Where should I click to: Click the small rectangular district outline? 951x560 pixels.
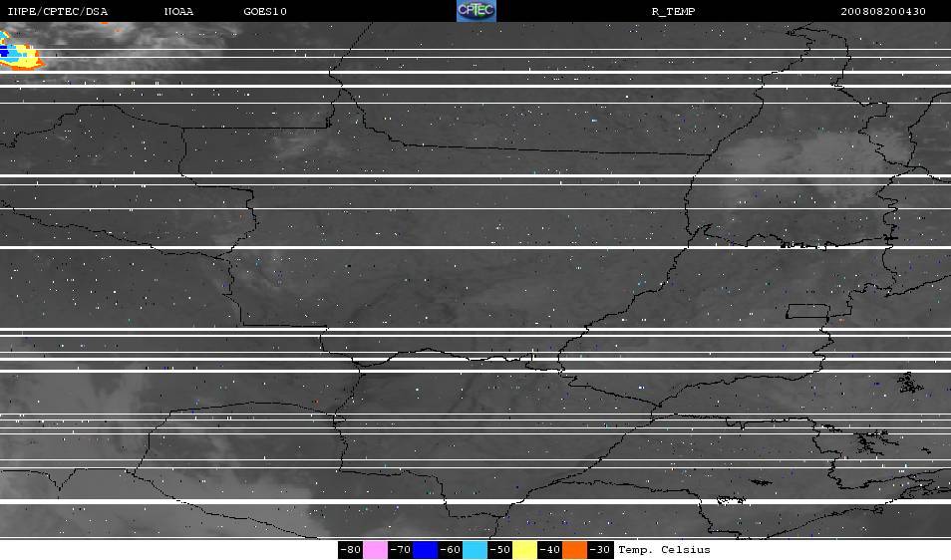(x=807, y=311)
